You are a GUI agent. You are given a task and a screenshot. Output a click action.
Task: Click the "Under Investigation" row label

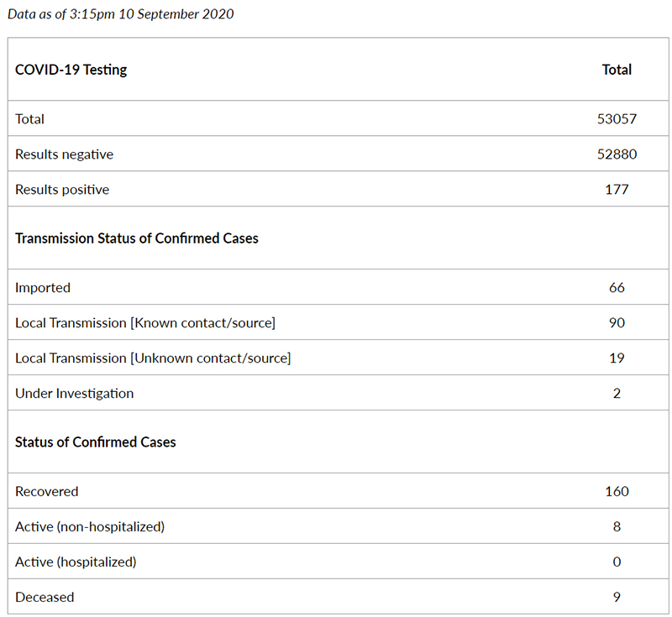pos(75,394)
